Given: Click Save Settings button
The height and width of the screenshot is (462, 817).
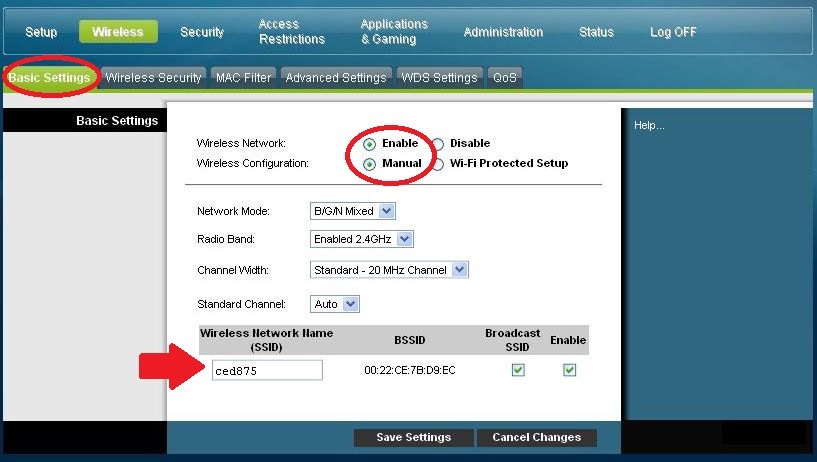Looking at the screenshot, I should coord(414,438).
